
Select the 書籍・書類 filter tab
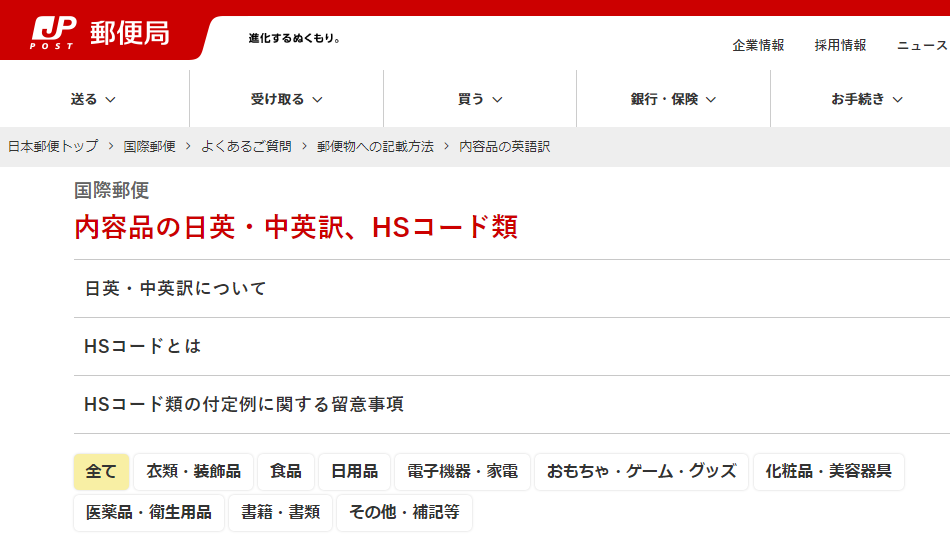point(281,512)
